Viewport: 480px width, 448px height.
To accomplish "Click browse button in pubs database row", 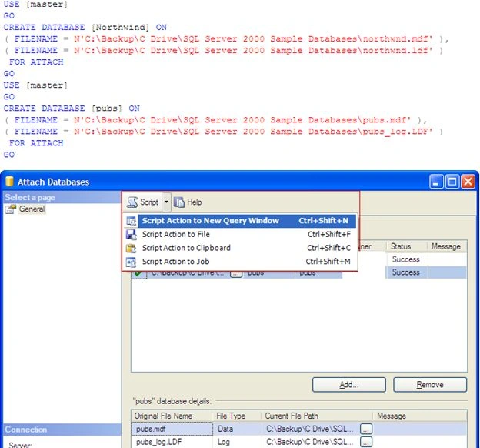I will 236,273.
